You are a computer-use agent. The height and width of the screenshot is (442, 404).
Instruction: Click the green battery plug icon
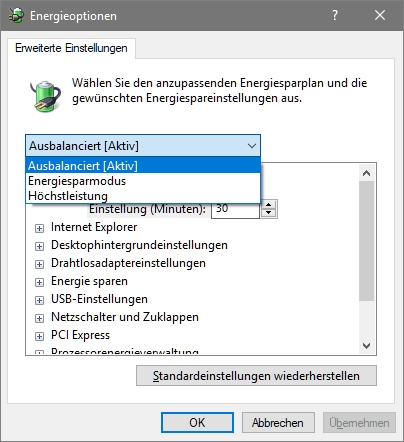pyautogui.click(x=45, y=96)
